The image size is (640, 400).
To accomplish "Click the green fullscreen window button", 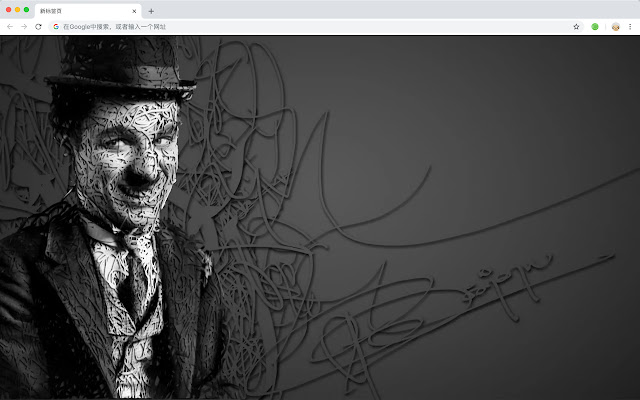I will coord(27,9).
